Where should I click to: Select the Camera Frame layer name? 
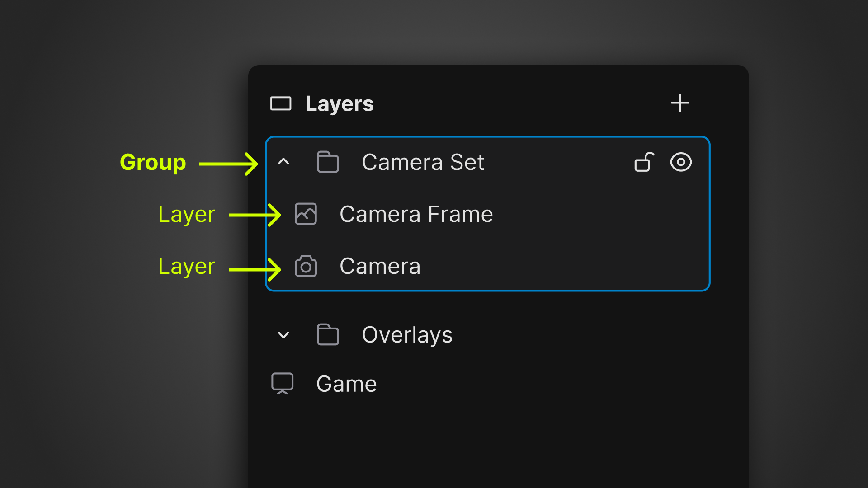[x=416, y=214]
